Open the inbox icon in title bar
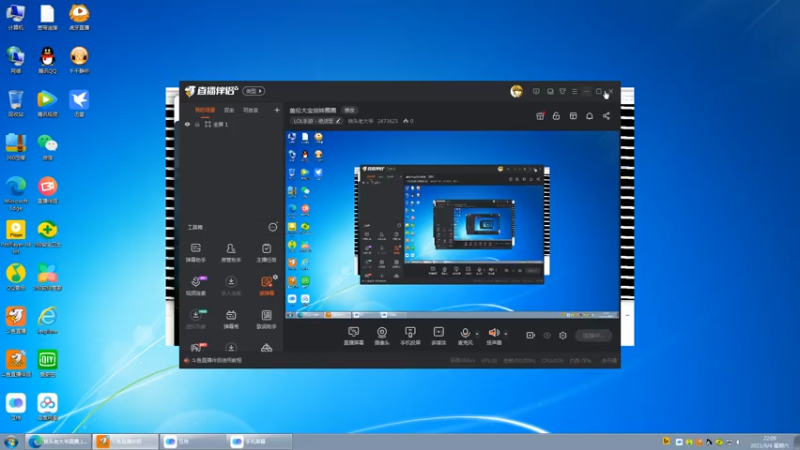The height and width of the screenshot is (450, 800). (x=550, y=91)
